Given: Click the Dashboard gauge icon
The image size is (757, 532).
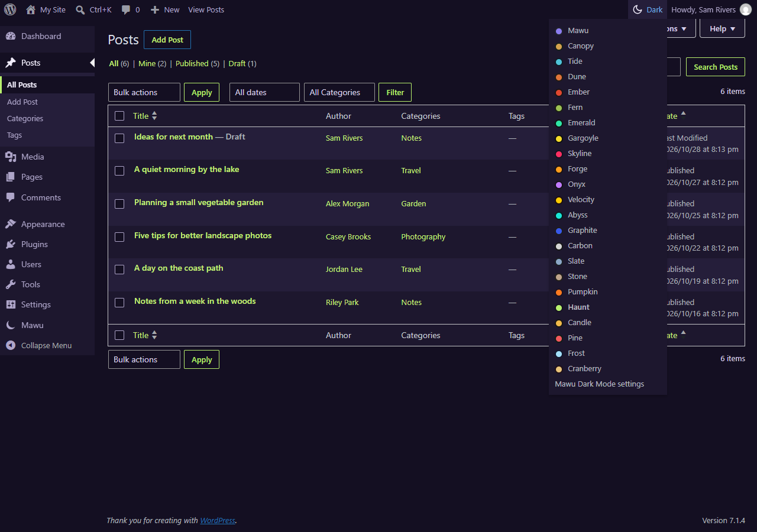Looking at the screenshot, I should click(x=11, y=36).
